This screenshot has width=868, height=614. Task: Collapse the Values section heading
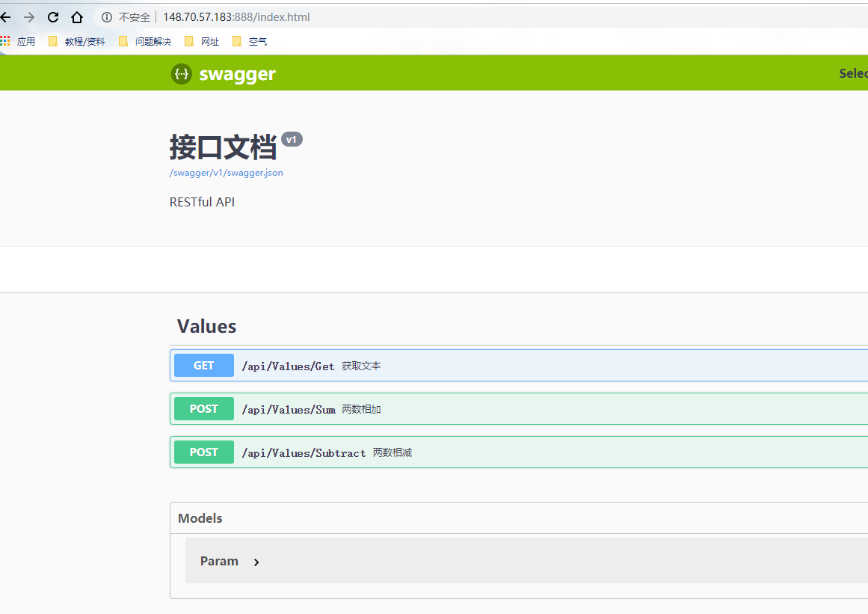point(206,326)
